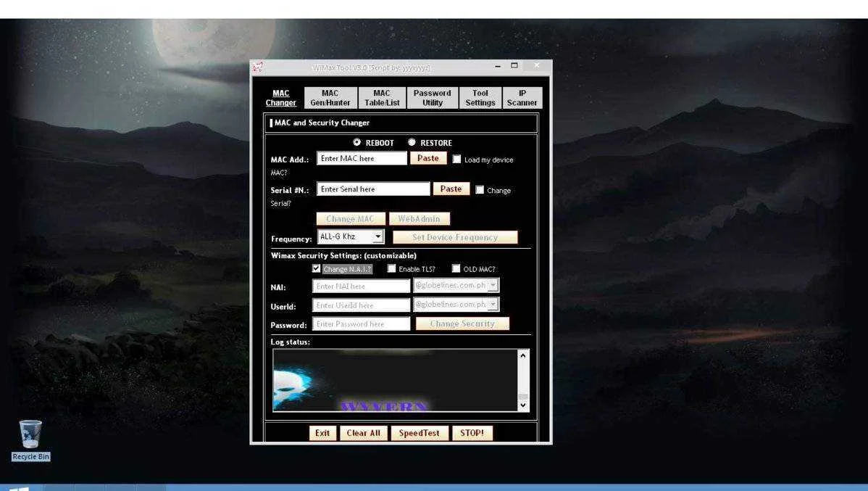Click Set Device Frequency button
The height and width of the screenshot is (491, 868).
tap(455, 237)
